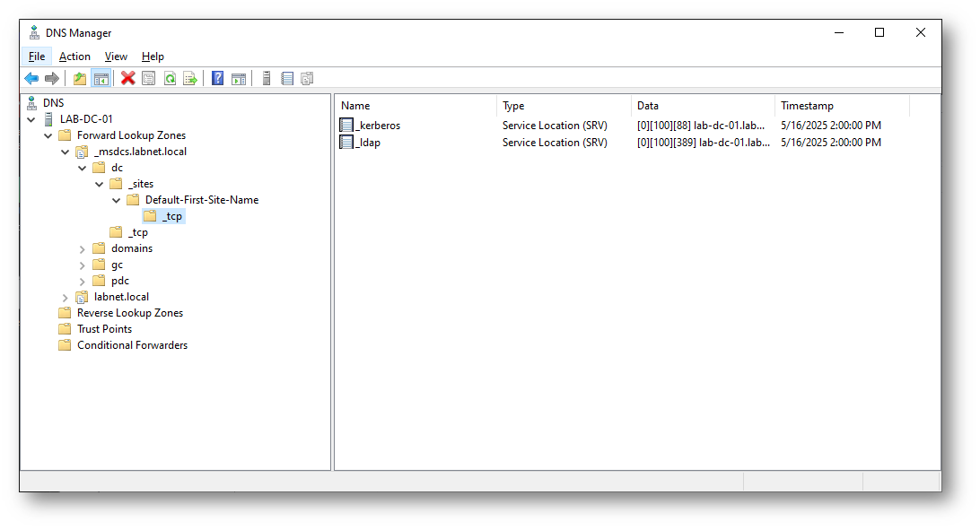Click the _ldap row's timestamp

coord(831,143)
